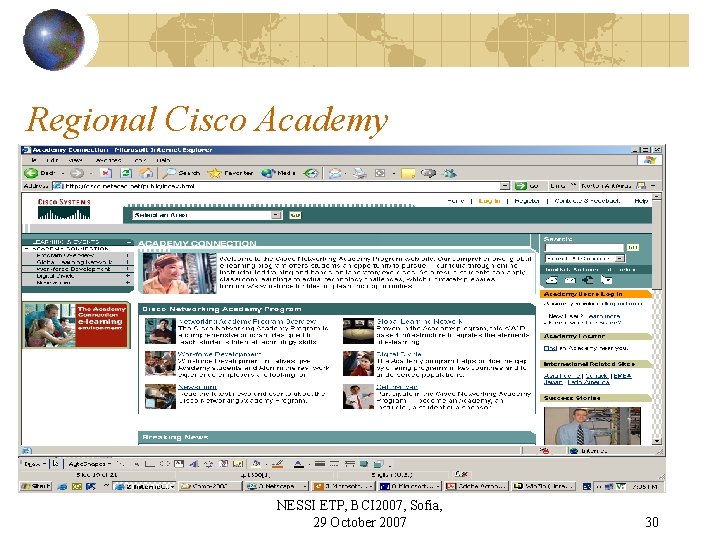Viewport: 720px width, 540px height.
Task: Open the Register link at top
Action: (527, 201)
